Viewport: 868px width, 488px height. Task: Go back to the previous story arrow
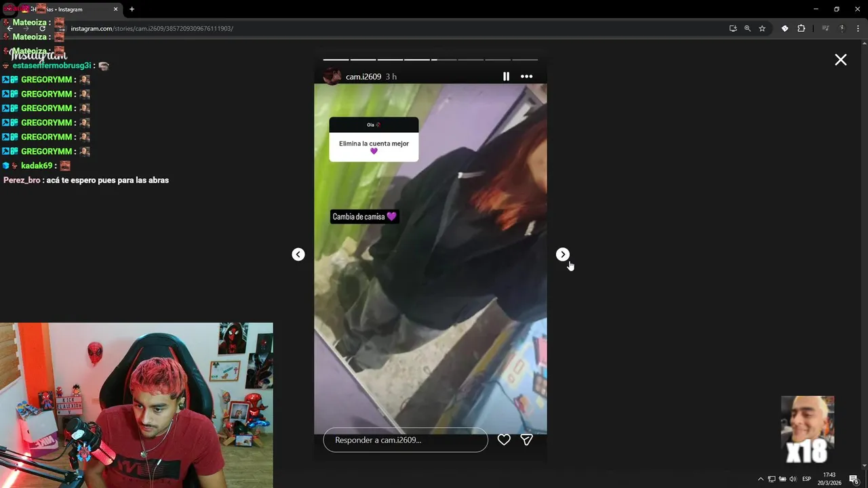click(x=298, y=254)
